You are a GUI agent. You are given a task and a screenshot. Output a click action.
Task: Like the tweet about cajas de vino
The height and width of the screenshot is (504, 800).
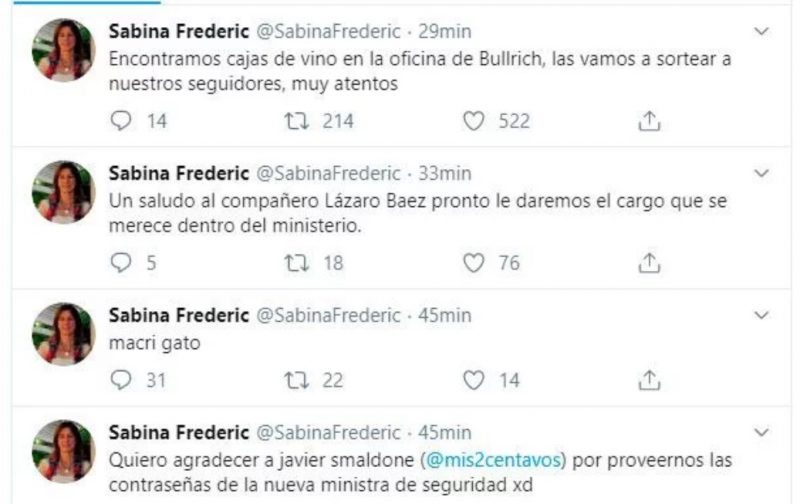pyautogui.click(x=474, y=121)
